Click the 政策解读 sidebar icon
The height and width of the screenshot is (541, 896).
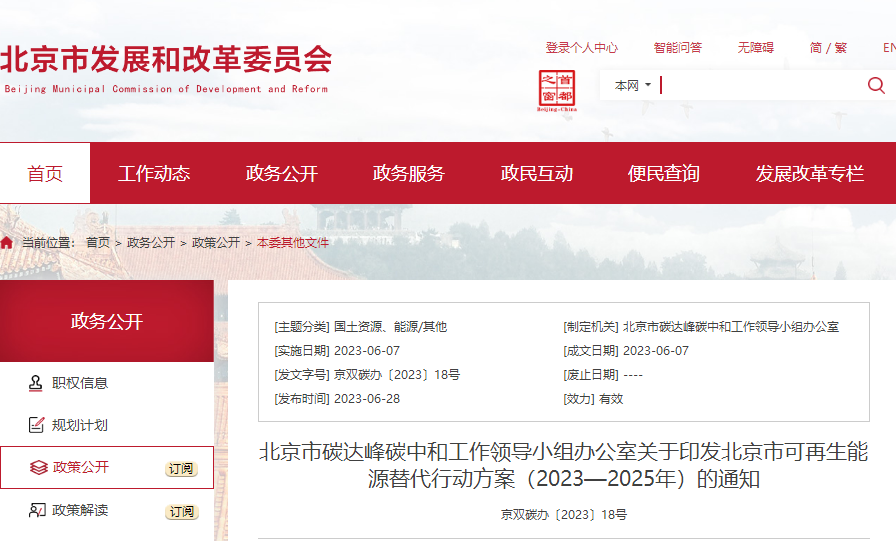[x=37, y=511]
